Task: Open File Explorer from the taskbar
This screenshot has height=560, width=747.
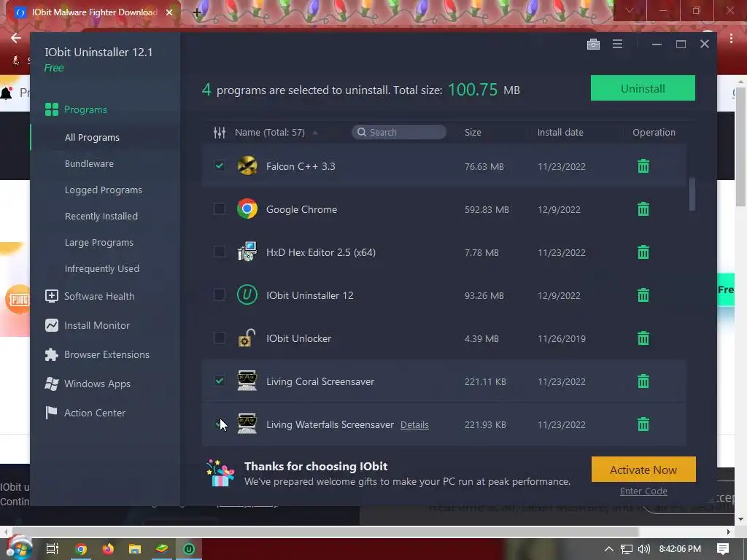Action: click(x=135, y=549)
